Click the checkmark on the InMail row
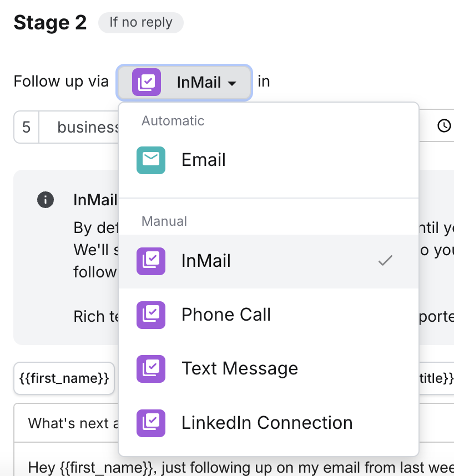Image resolution: width=454 pixels, height=476 pixels. pos(385,261)
